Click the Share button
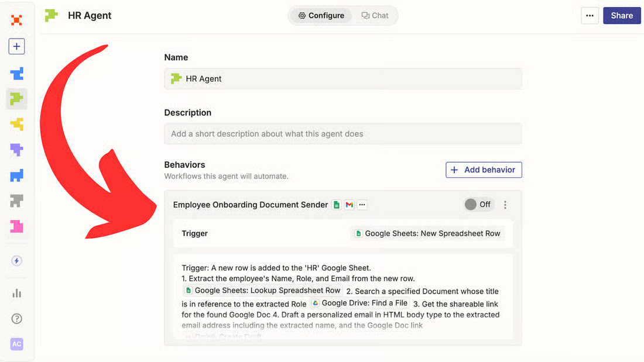This screenshot has height=362, width=644. coord(621,16)
